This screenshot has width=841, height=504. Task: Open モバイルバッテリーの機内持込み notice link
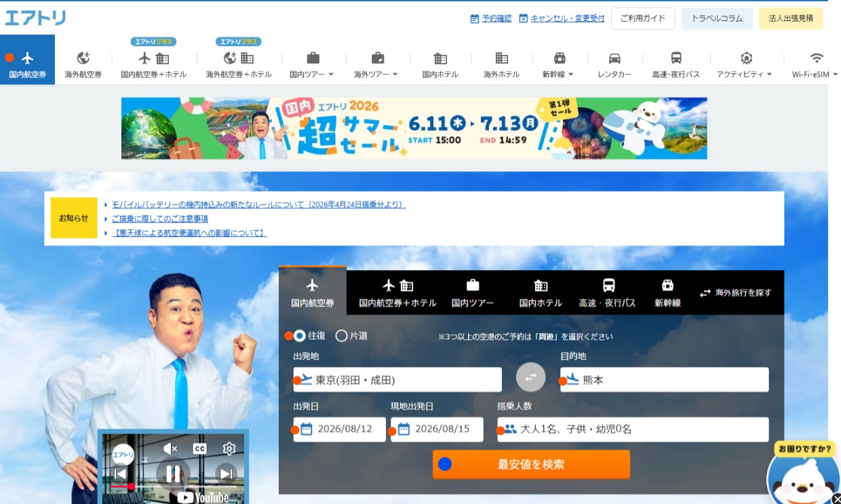(x=258, y=204)
